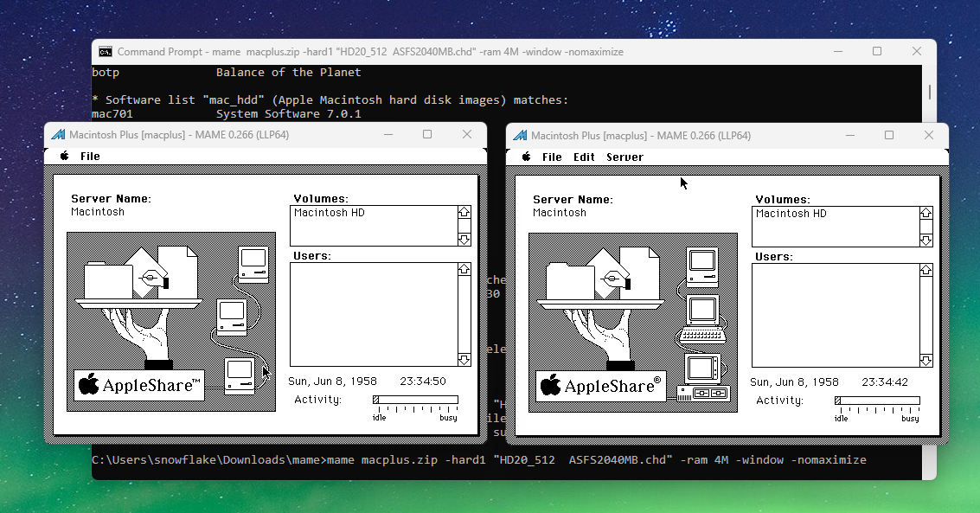Maximize the MAME window showing 23:34:50
This screenshot has width=980, height=513.
(x=427, y=134)
